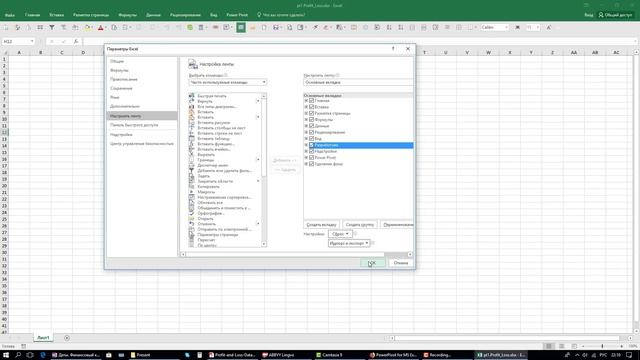This screenshot has width=640, height=360.
Task: Open the Правописание options category
Action: tap(142, 79)
